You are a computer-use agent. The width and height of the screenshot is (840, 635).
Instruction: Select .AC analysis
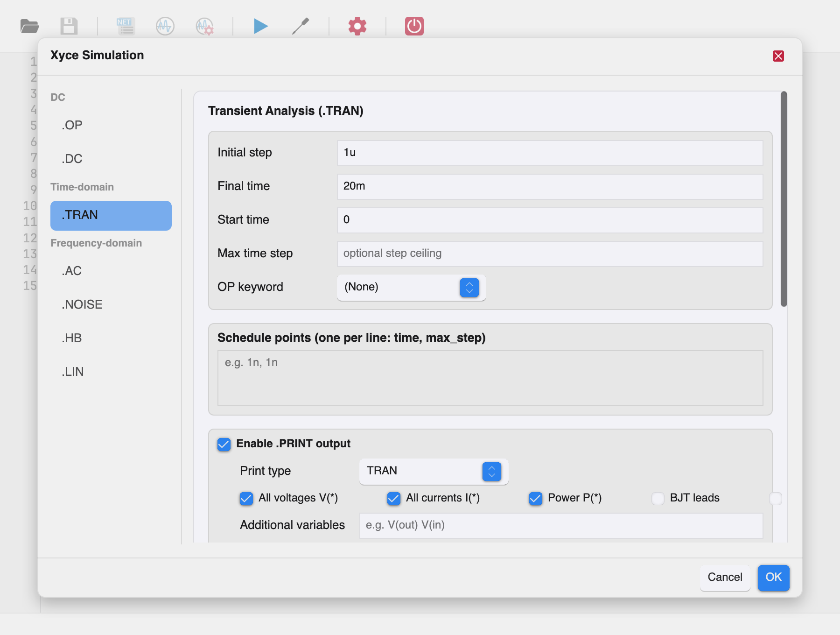click(x=111, y=271)
